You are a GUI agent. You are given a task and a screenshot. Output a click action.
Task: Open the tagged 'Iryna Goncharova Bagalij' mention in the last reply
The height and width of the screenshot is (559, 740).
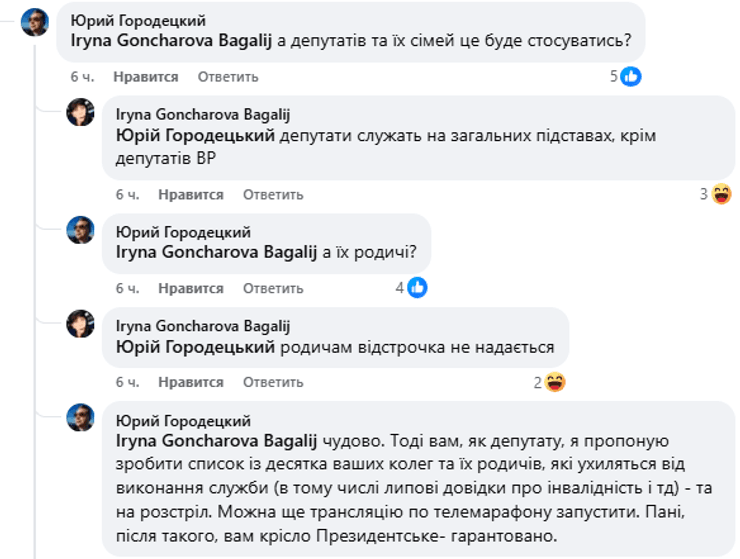[x=216, y=440]
